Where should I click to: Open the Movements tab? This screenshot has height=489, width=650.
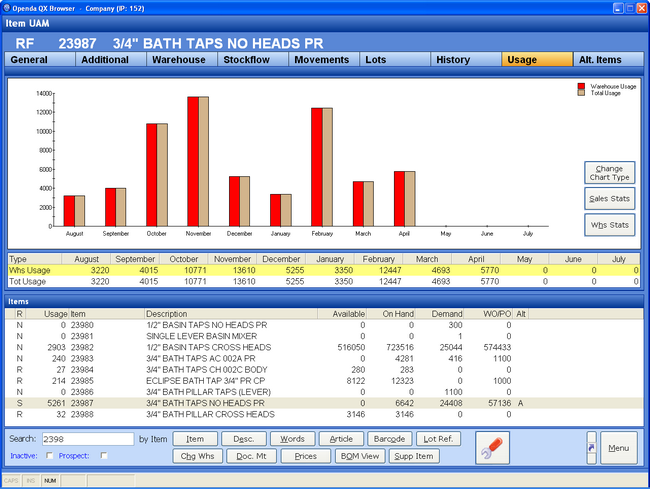[324, 60]
